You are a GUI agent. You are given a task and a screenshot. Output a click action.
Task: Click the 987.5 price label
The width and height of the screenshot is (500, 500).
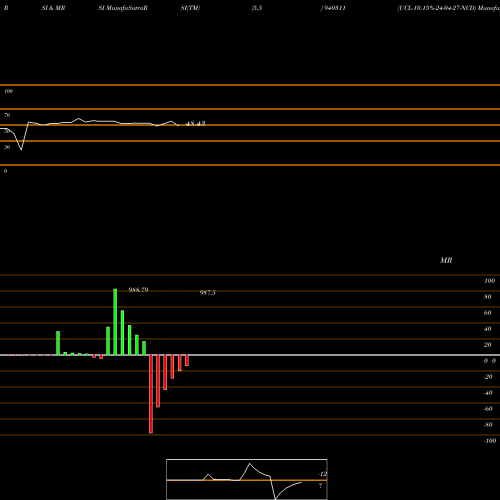click(x=207, y=293)
